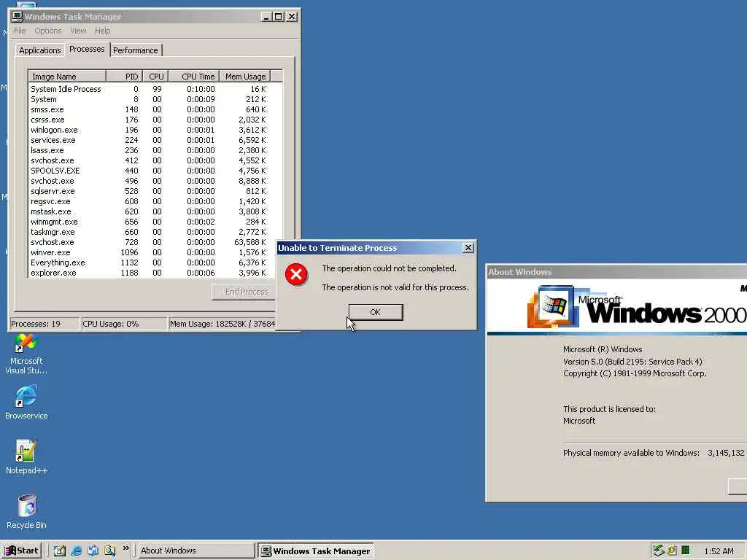The height and width of the screenshot is (560, 747).
Task: Click the middle system tray icon
Action: tap(672, 551)
